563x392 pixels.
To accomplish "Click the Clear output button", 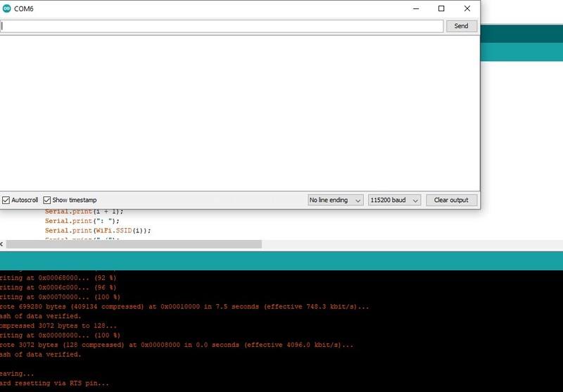I will [x=451, y=201].
